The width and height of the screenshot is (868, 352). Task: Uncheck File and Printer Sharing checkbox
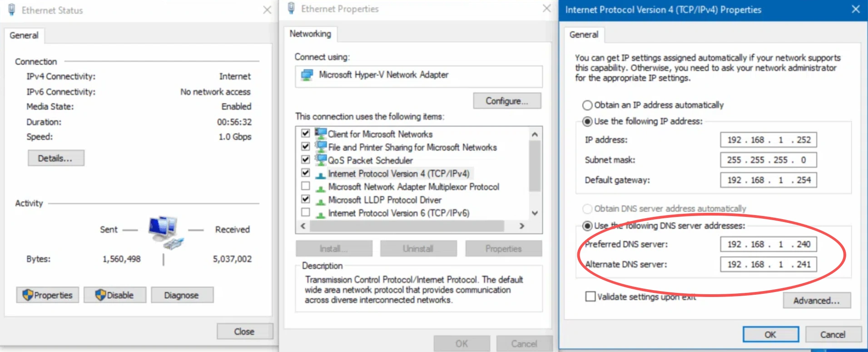click(x=306, y=146)
